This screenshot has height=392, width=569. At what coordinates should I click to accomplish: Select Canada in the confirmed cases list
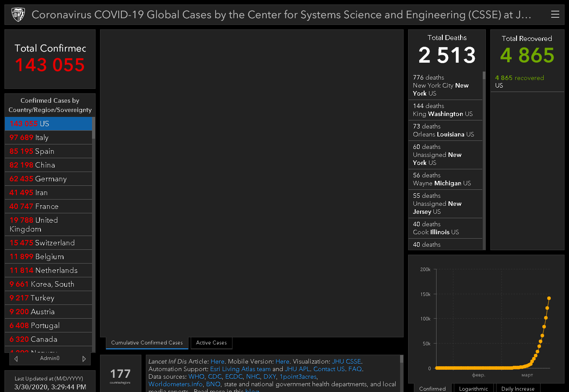point(48,340)
